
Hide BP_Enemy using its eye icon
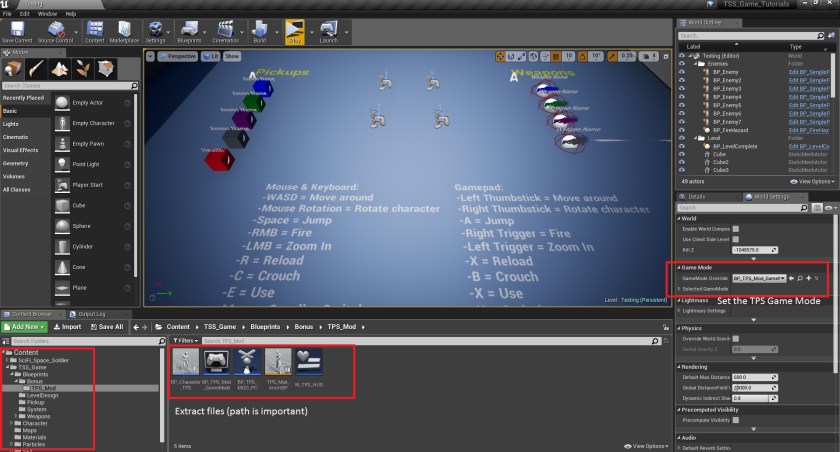coord(682,73)
